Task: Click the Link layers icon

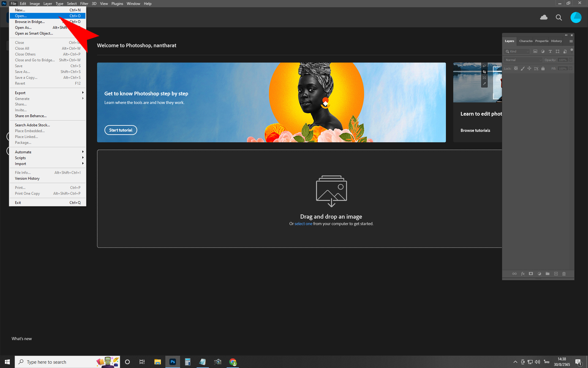Action: pos(514,274)
